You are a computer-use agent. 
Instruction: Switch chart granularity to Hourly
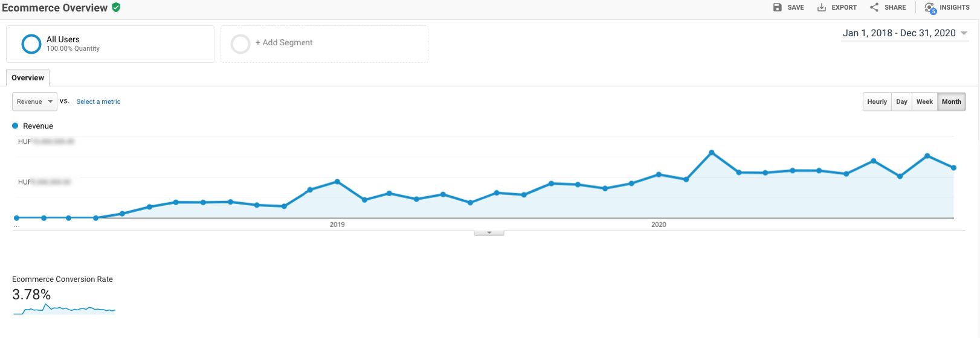coord(877,102)
